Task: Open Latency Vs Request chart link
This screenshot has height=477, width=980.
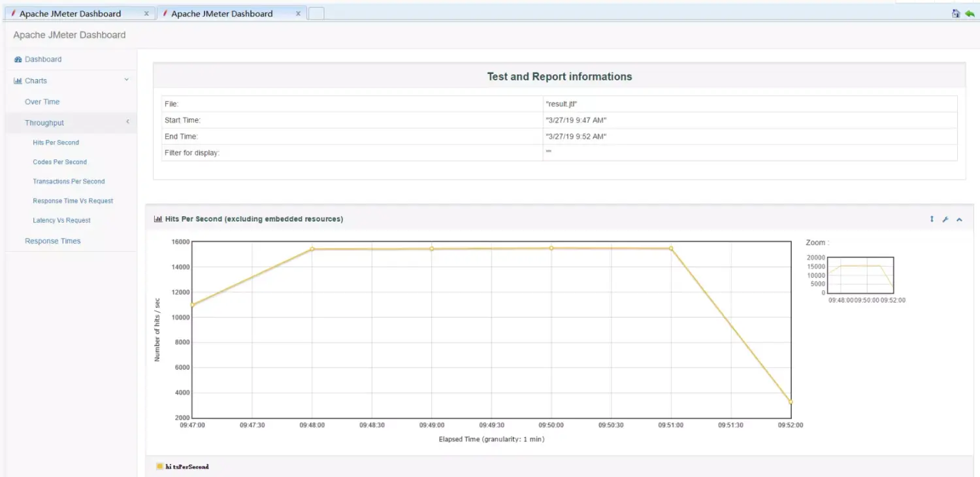Action: pyautogui.click(x=61, y=221)
